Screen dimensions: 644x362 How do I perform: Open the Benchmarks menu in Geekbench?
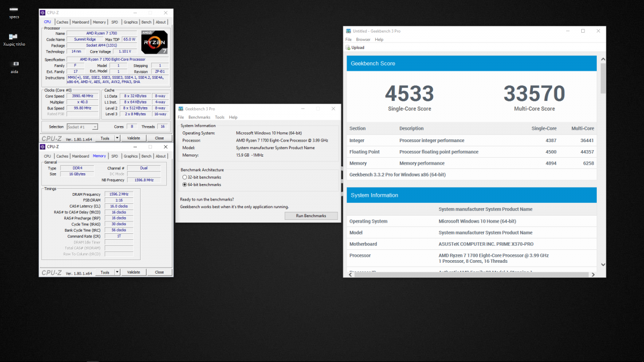[x=199, y=117]
